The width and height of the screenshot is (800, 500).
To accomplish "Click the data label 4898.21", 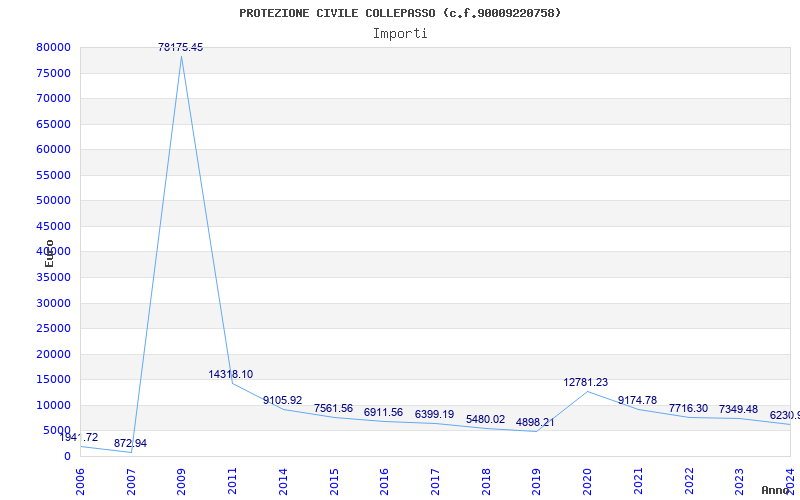I will point(535,422).
